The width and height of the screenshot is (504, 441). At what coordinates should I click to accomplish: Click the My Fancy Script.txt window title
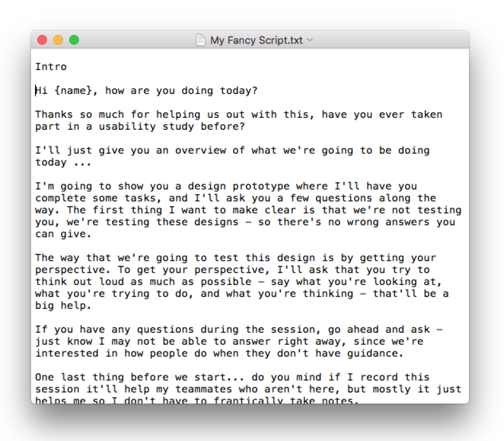[x=256, y=40]
